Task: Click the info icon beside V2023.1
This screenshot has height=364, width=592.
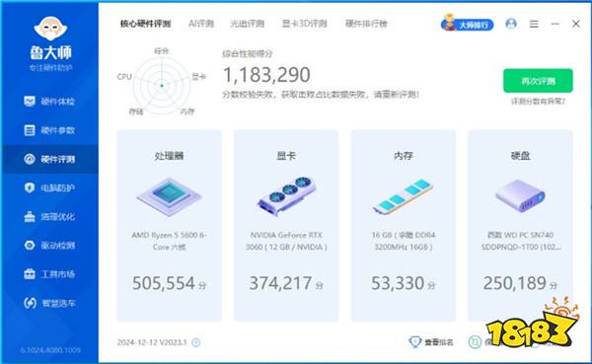Action: tap(196, 342)
